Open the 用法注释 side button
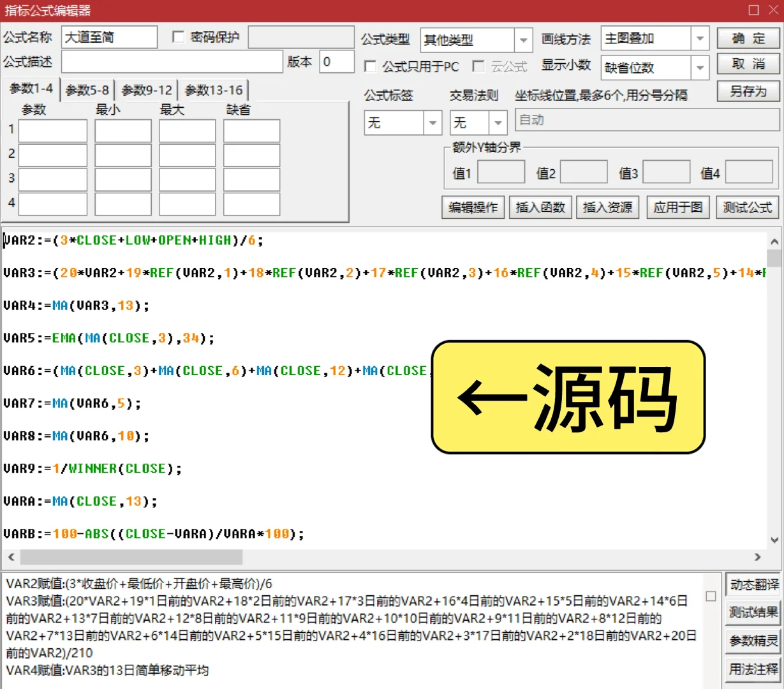Viewport: 784px width, 689px height. point(754,669)
